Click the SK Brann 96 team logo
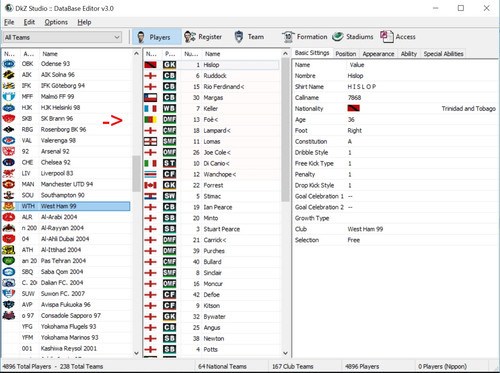This screenshot has width=500, height=373. 9,119
